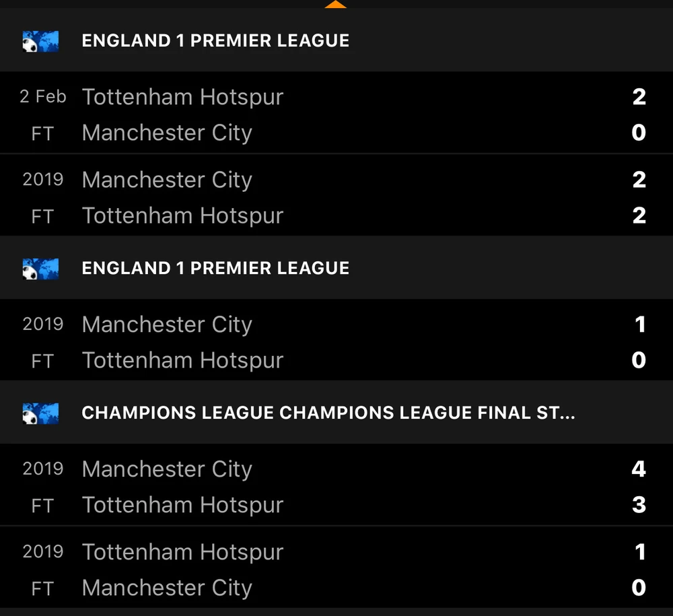This screenshot has width=673, height=616.
Task: Open Tottenham Hotspur in the 1-0 Champions League win
Action: [182, 552]
